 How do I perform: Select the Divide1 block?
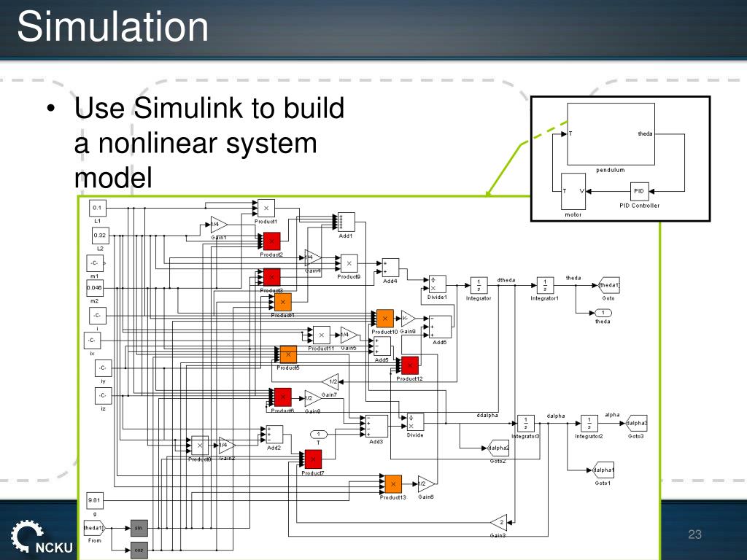click(x=437, y=284)
